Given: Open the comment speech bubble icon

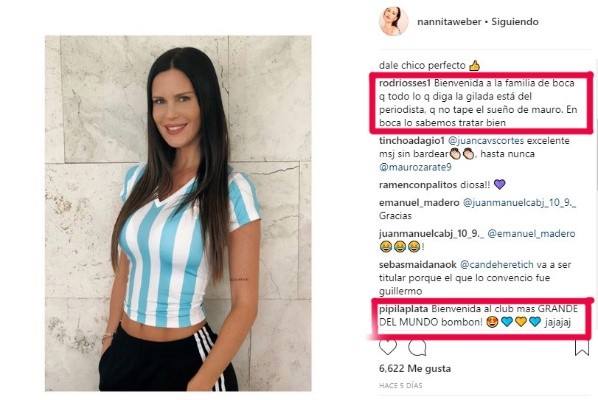Looking at the screenshot, I should (417, 347).
